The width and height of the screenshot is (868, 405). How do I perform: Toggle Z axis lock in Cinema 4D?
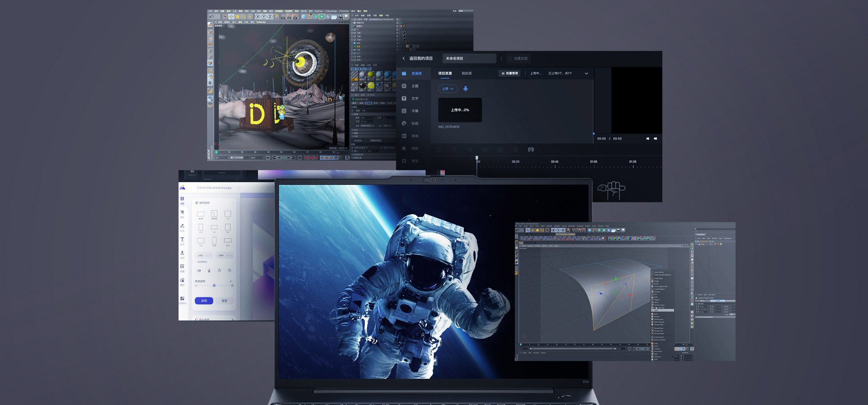pos(269,17)
